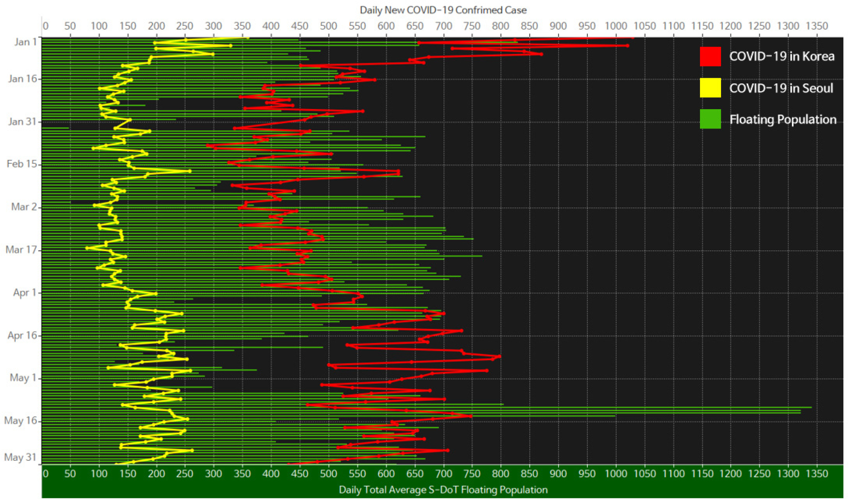The image size is (849, 504).
Task: Click the 1350 tick on top axis
Action: (x=816, y=26)
